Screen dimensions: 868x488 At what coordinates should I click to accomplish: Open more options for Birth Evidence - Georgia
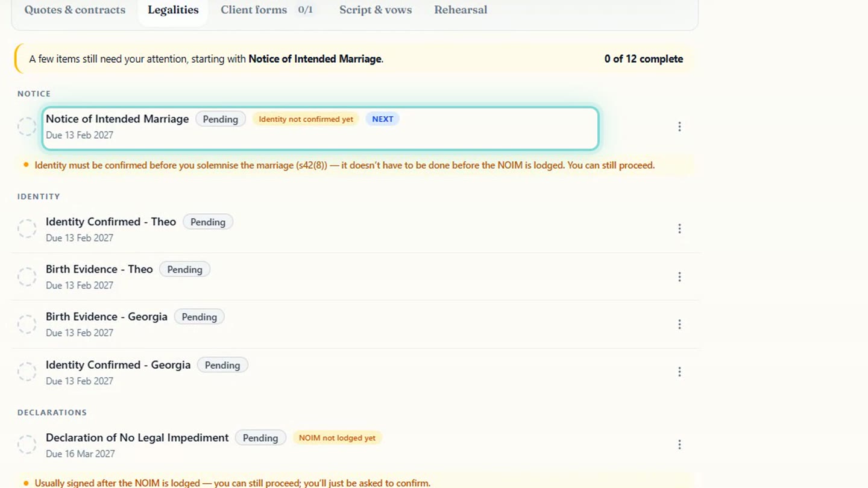679,325
